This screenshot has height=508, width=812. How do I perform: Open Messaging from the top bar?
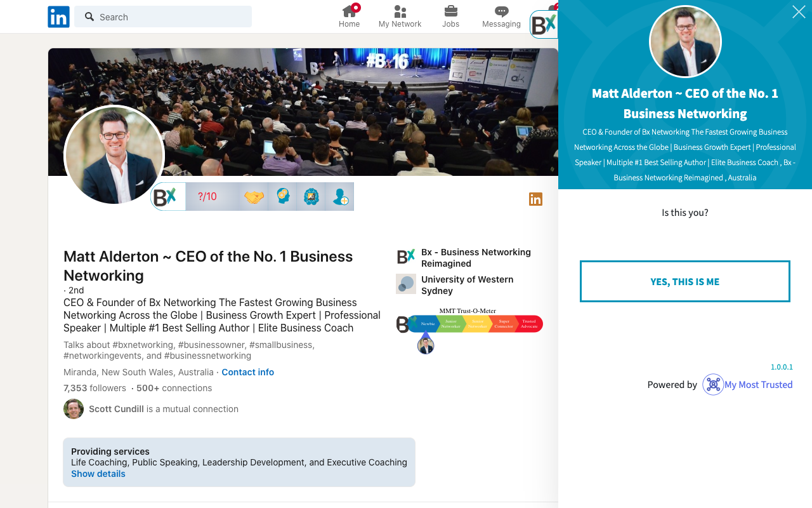501,17
